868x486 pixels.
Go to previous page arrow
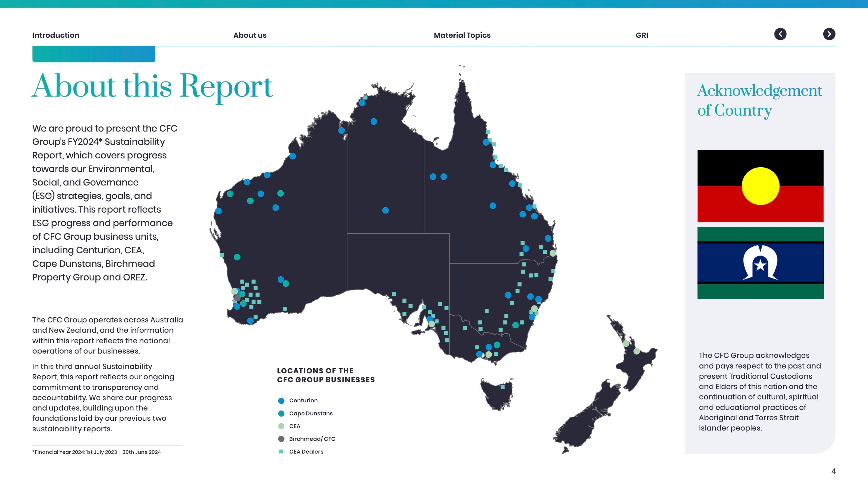pyautogui.click(x=780, y=34)
